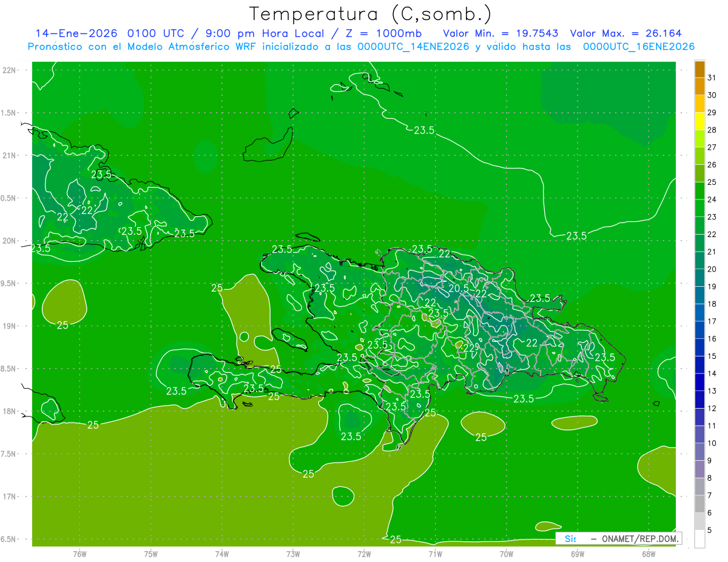Pick the gray swatch between 6 and 7
This screenshot has height=562, width=728.
tap(699, 504)
